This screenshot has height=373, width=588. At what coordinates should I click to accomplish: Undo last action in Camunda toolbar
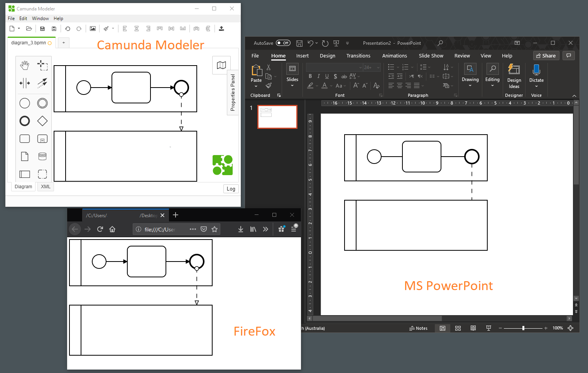point(68,29)
